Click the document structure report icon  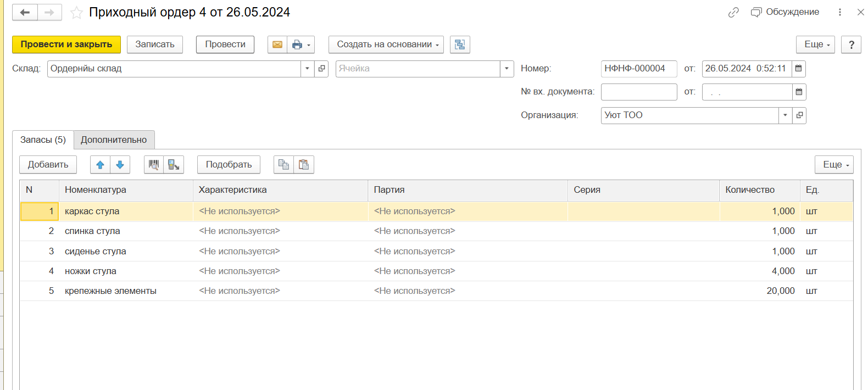pos(460,44)
